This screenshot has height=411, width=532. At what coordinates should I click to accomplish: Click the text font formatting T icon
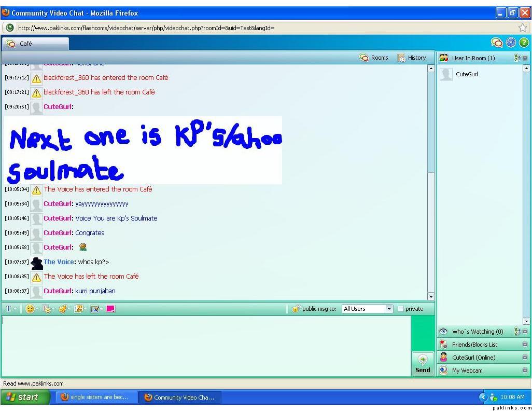pyautogui.click(x=9, y=309)
